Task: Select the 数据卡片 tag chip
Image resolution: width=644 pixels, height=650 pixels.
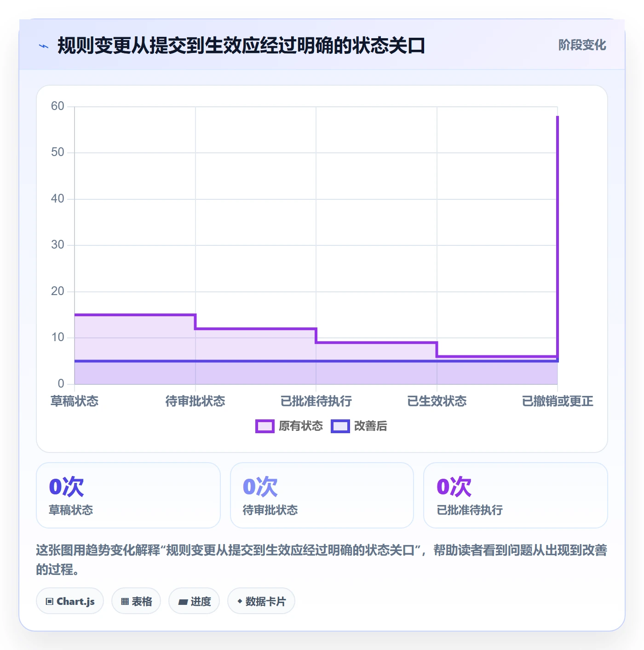Action: click(261, 601)
